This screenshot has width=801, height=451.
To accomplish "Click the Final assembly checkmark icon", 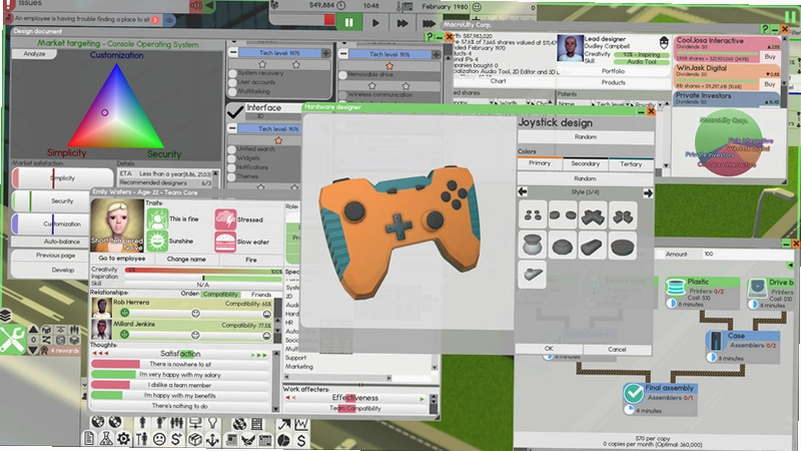I will [633, 393].
